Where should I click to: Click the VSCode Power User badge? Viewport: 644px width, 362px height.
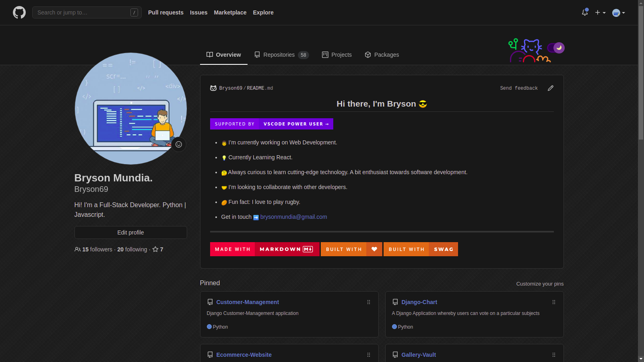(x=272, y=124)
